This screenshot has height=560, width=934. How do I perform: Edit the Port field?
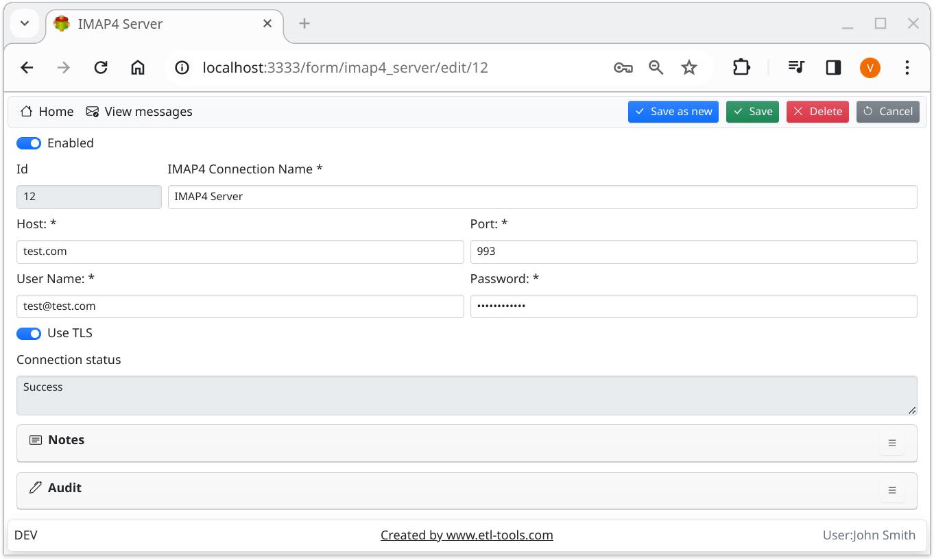[693, 252]
